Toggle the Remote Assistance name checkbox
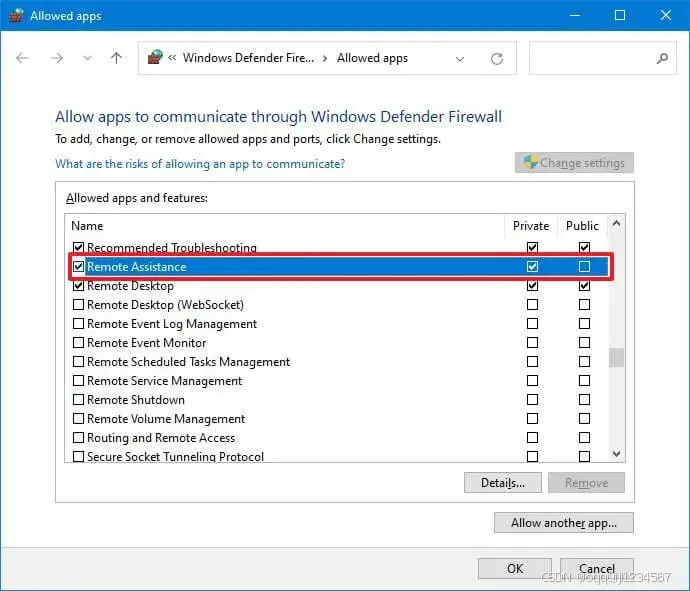Viewport: 690px width, 591px height. (x=78, y=266)
